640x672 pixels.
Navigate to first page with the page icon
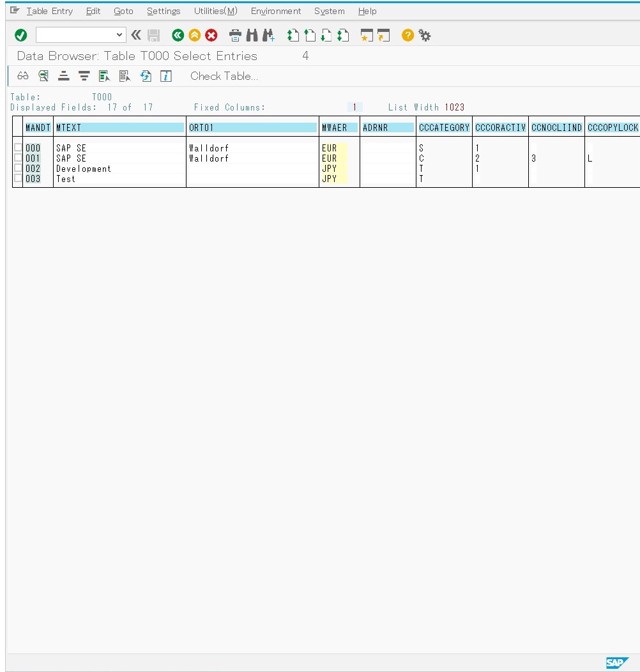click(x=293, y=35)
